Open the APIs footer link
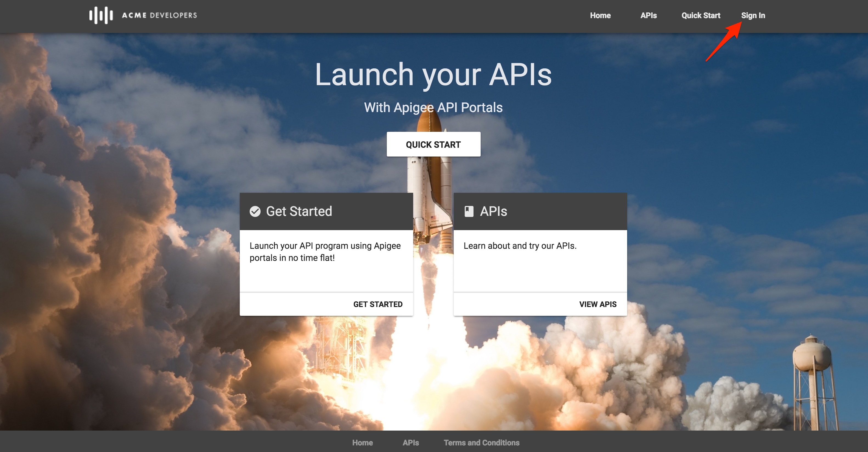 click(411, 443)
